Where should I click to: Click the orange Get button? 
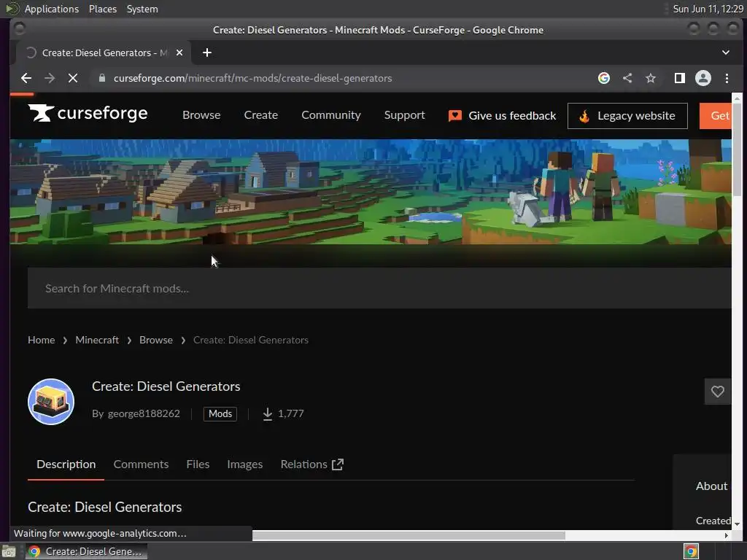point(716,116)
